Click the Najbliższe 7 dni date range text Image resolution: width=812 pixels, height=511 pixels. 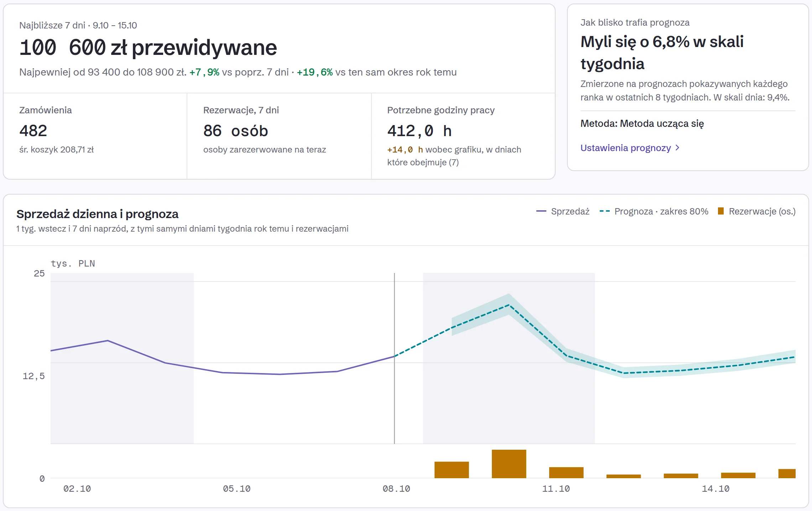pos(78,25)
